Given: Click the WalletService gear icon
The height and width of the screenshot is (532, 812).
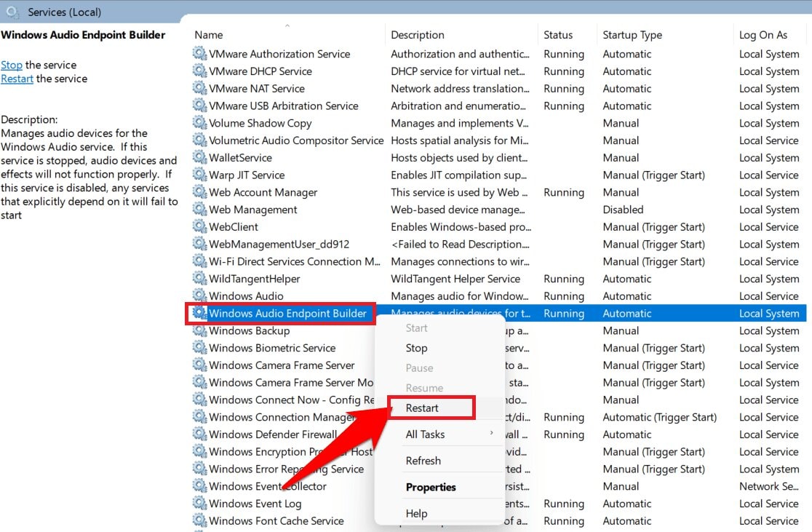Looking at the screenshot, I should click(199, 158).
